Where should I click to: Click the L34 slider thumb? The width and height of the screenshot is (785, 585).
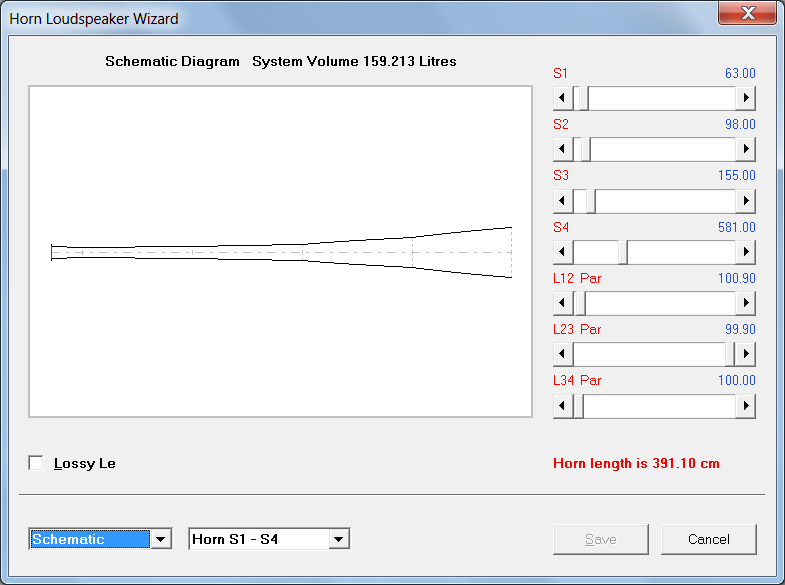(x=579, y=406)
